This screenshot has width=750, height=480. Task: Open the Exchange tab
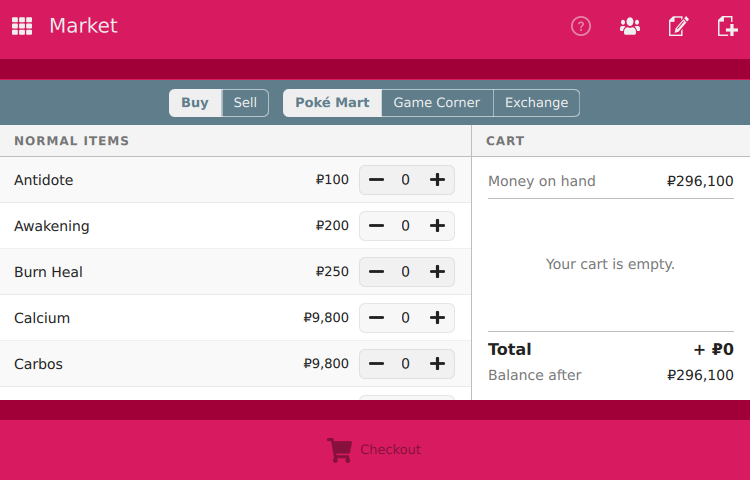point(537,103)
